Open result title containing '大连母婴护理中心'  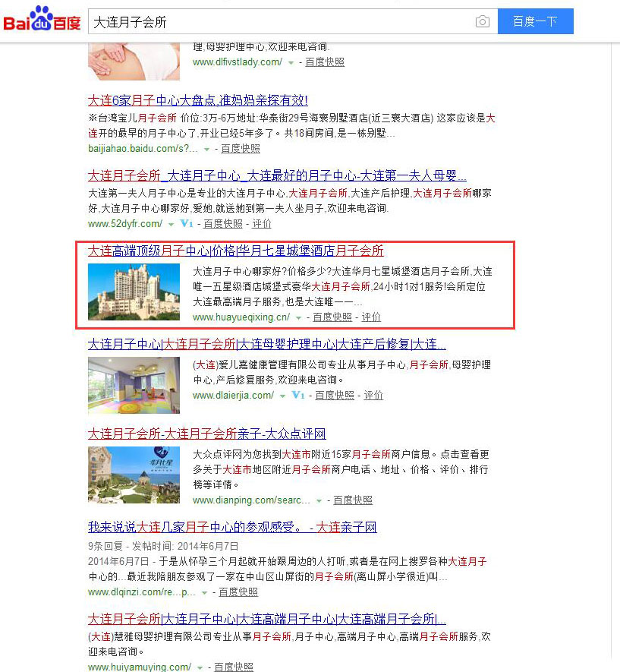click(x=267, y=344)
